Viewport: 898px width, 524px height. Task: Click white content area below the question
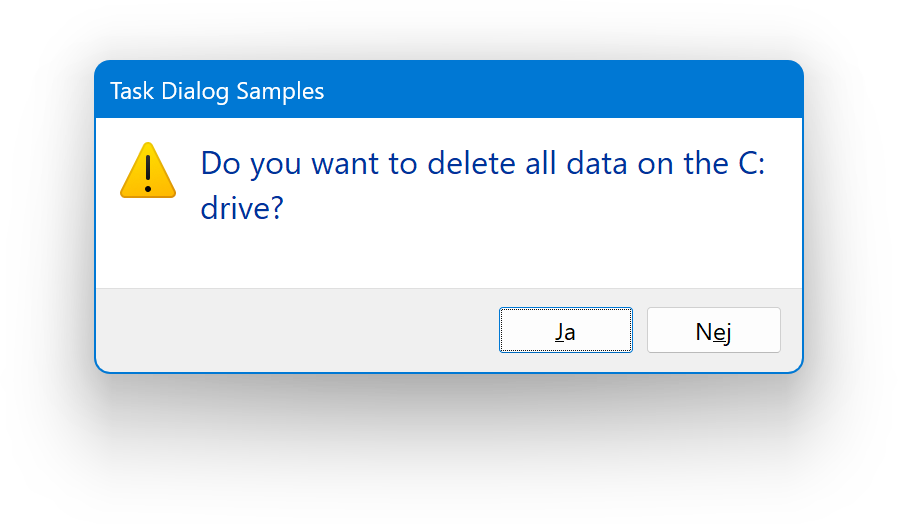point(450,256)
